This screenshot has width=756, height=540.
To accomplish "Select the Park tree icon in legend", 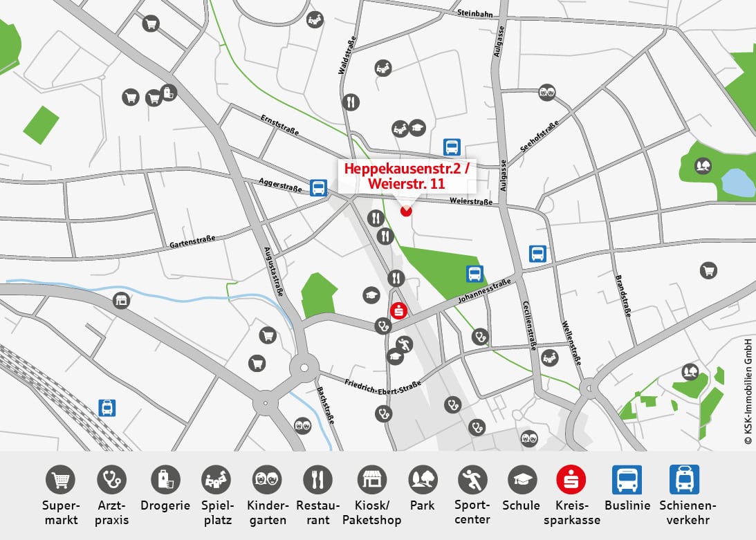I will pos(423,480).
